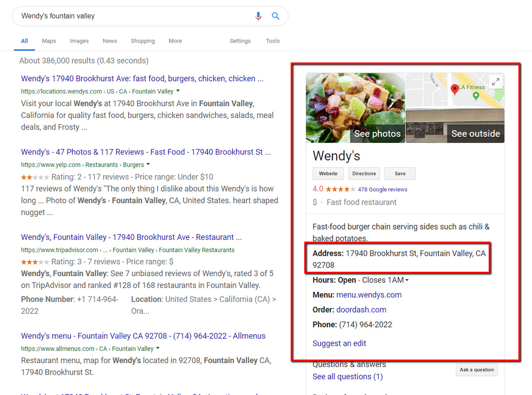Click Suggest an edit link

pos(339,343)
